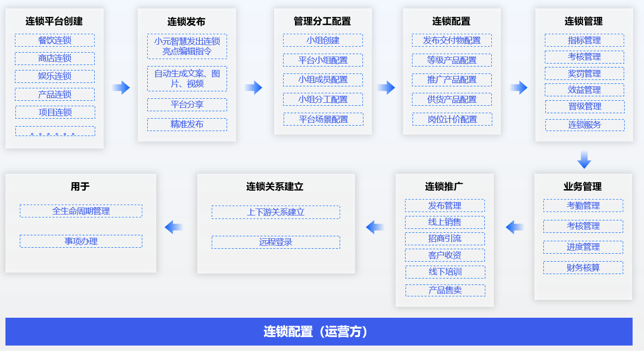Choose 供货产品配置
Image resolution: width=644 pixels, height=351 pixels.
pos(452,99)
